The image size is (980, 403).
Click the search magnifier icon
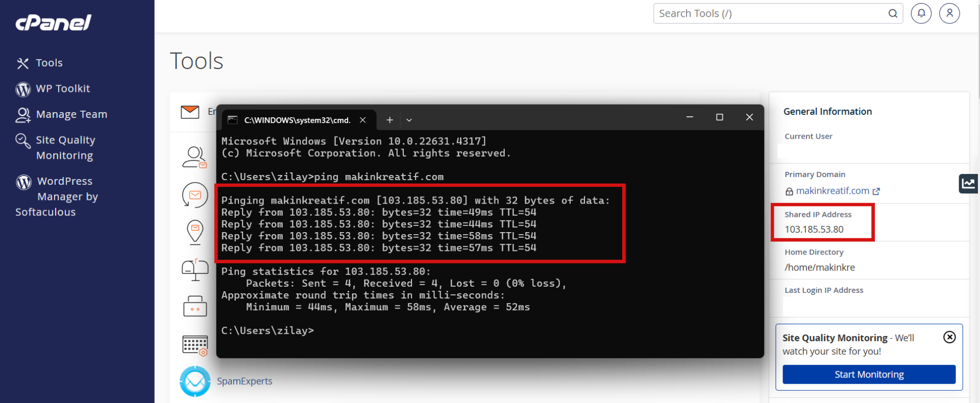893,13
